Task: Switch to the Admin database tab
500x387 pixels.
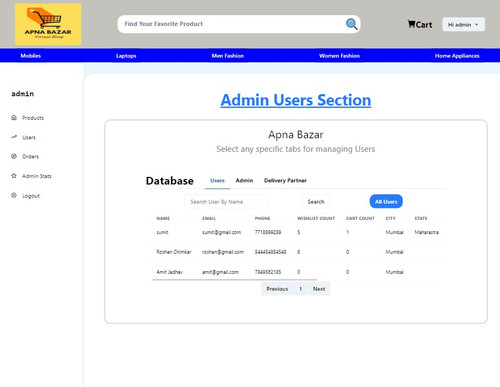Action: click(244, 180)
